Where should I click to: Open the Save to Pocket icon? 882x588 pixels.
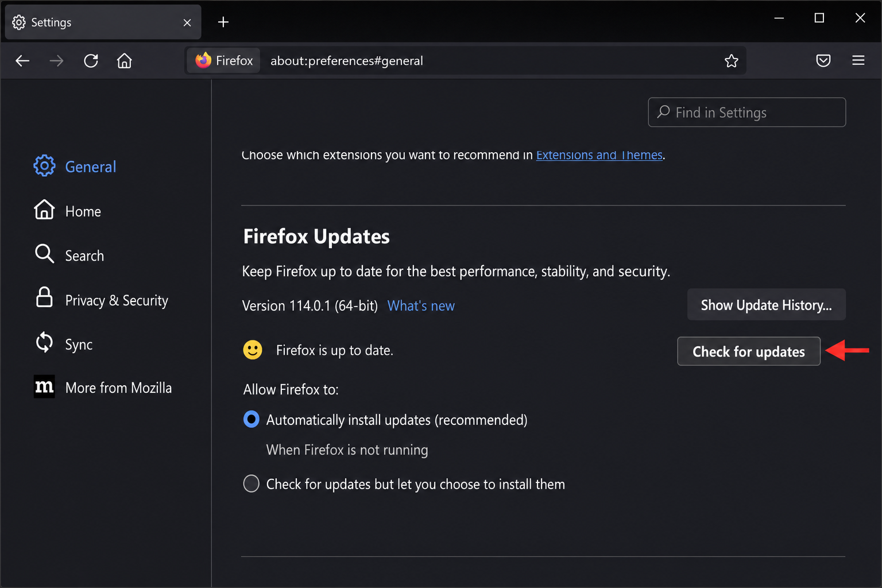(x=823, y=60)
